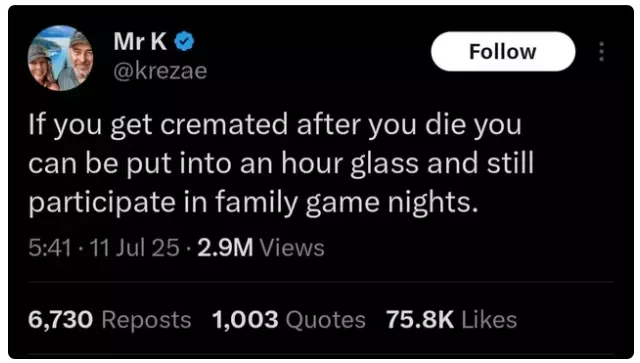Show the Reposts list label
This screenshot has height=363, width=640.
[x=146, y=320]
